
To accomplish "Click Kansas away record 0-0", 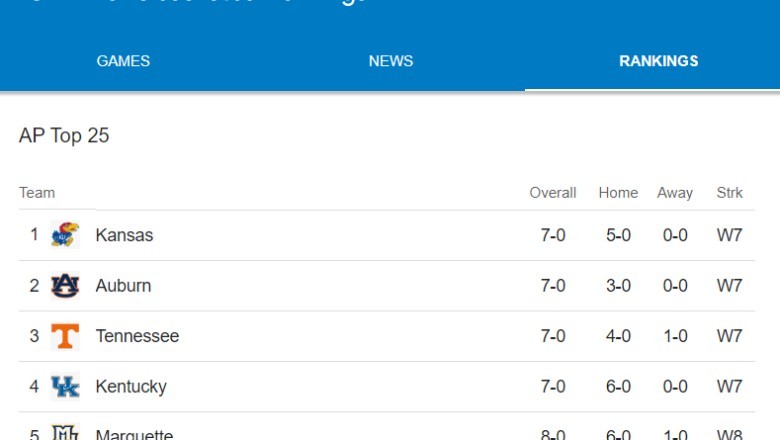I will pos(675,235).
